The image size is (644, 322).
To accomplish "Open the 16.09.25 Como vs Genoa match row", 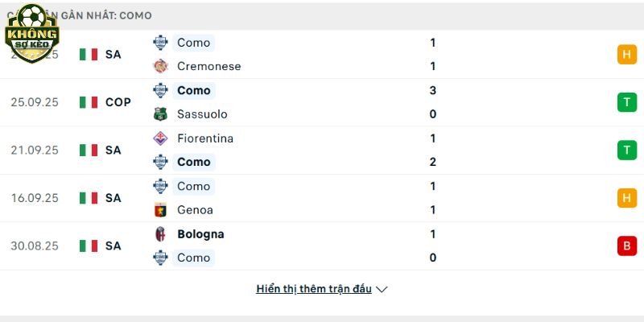I will 322,198.
